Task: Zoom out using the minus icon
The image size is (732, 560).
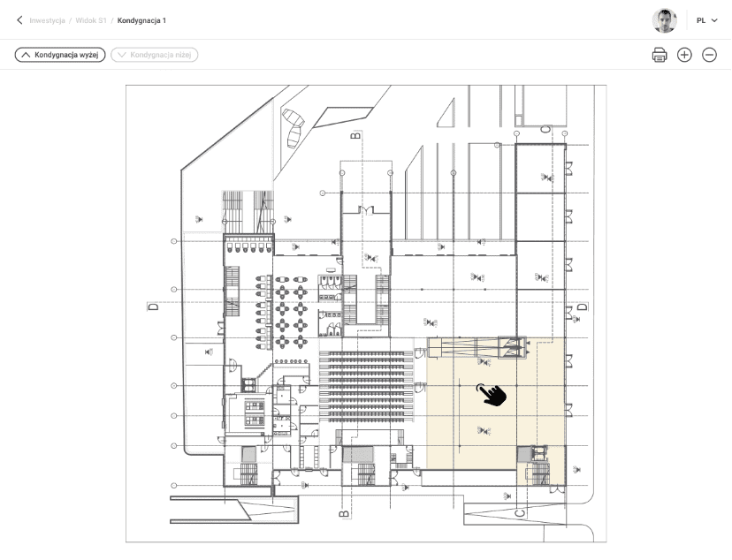Action: [x=709, y=55]
